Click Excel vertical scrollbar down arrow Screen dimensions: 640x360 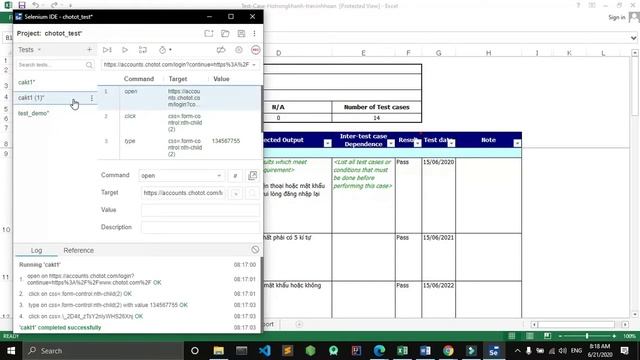coord(634,314)
